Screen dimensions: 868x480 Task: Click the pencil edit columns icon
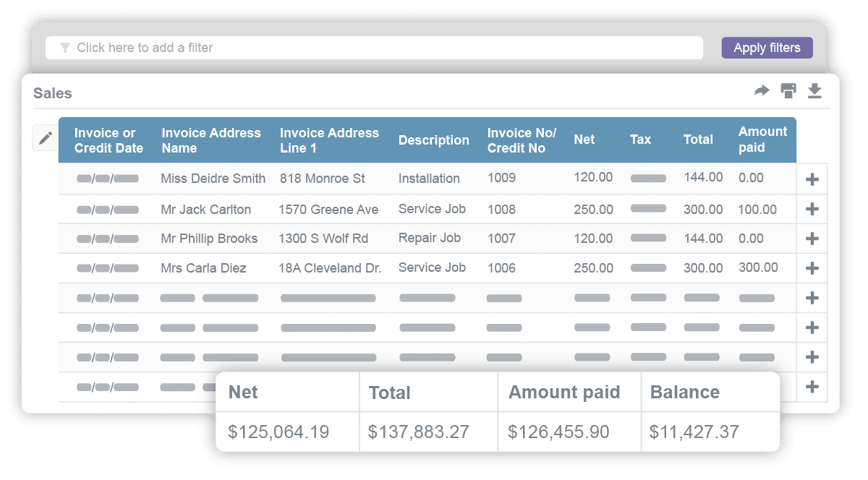pos(46,137)
